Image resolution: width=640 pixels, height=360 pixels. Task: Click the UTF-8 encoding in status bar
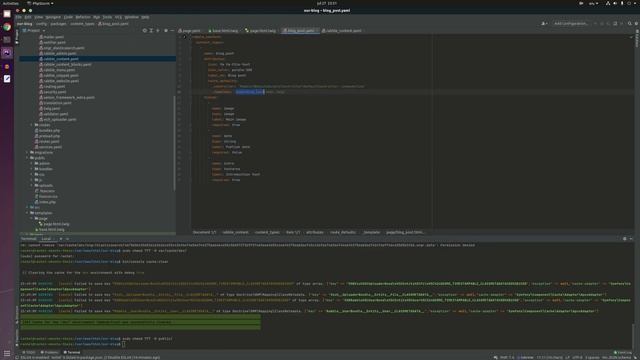coord(577,358)
